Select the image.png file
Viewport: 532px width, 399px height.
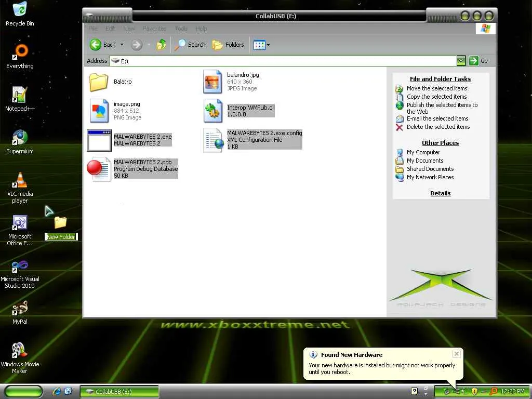(115, 111)
